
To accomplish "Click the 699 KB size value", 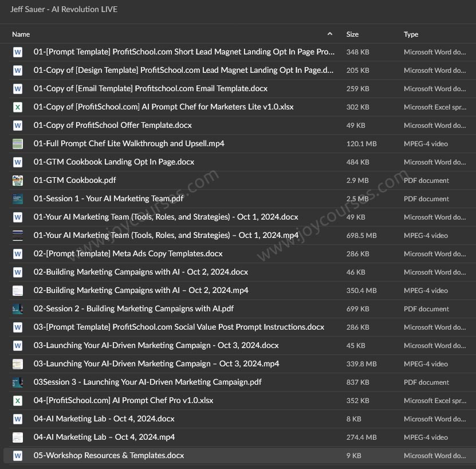I will pyautogui.click(x=358, y=309).
